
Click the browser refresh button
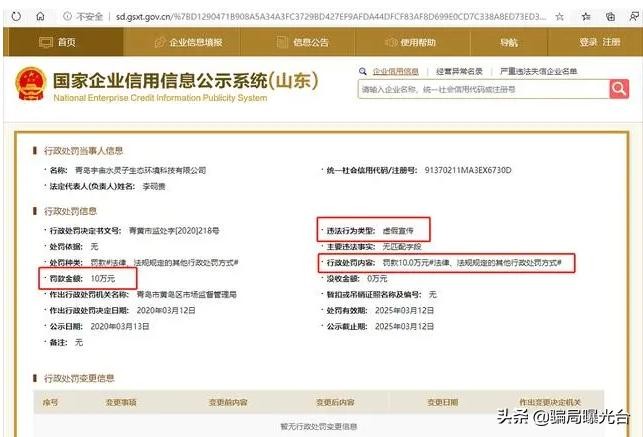(13, 17)
